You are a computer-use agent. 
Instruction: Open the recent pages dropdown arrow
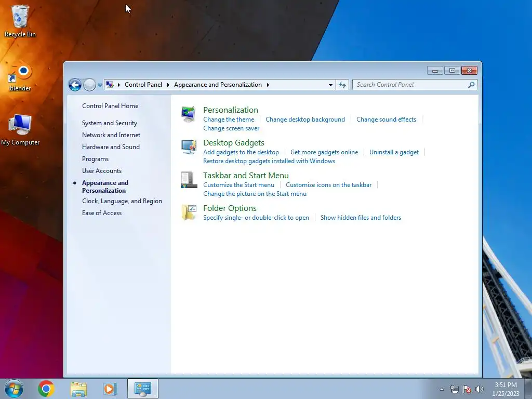tap(100, 85)
